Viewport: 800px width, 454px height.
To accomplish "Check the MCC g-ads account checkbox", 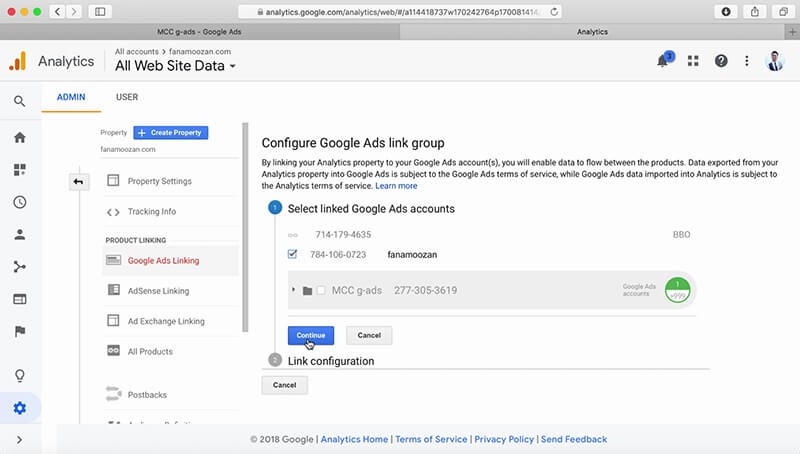I will 321,290.
